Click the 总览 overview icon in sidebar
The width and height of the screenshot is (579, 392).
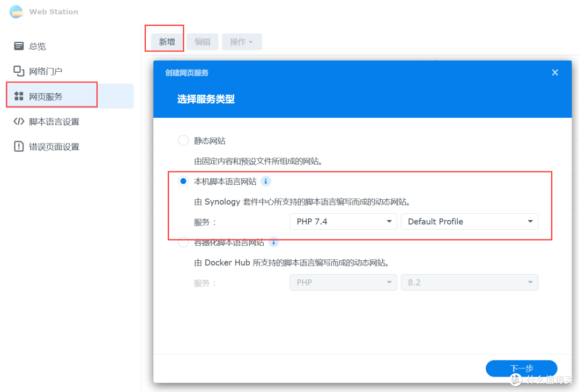point(18,46)
